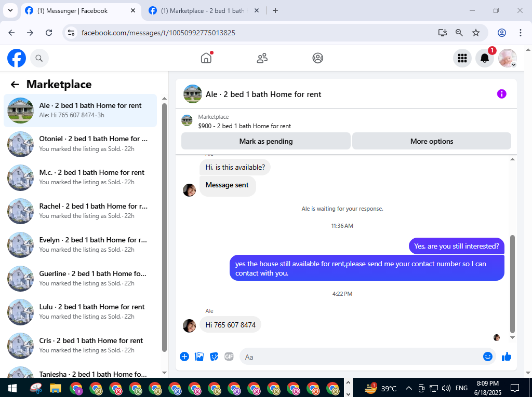532x397 pixels.
Task: Open a new browser tab with plus
Action: pyautogui.click(x=275, y=10)
